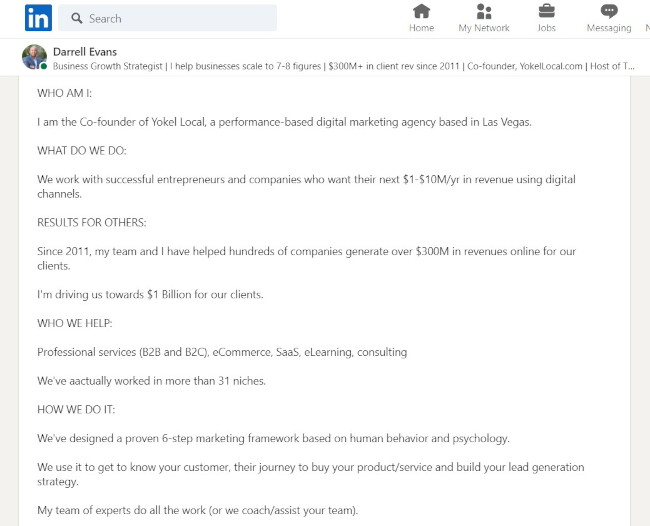Screen dimensions: 650x526
Task: Click the Yokel Local co-founder sentence
Action: [x=284, y=122]
